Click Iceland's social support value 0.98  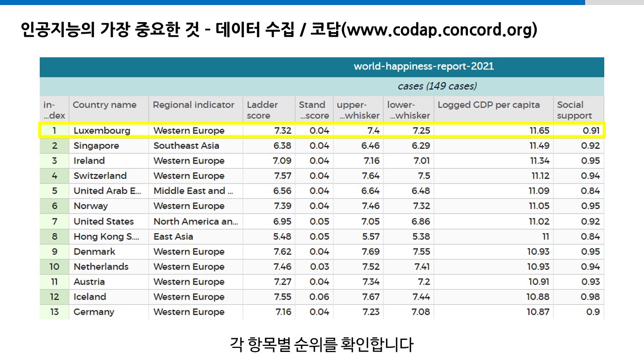(578, 297)
